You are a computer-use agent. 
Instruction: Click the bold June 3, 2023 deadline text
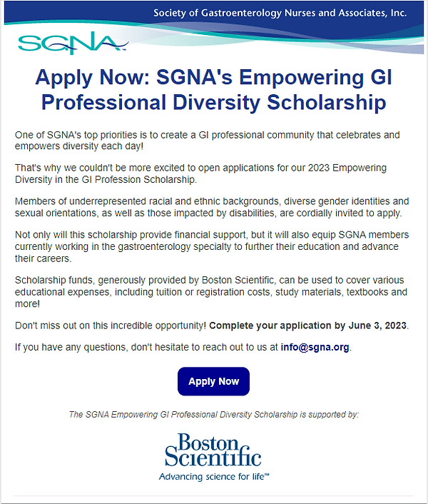tap(309, 326)
